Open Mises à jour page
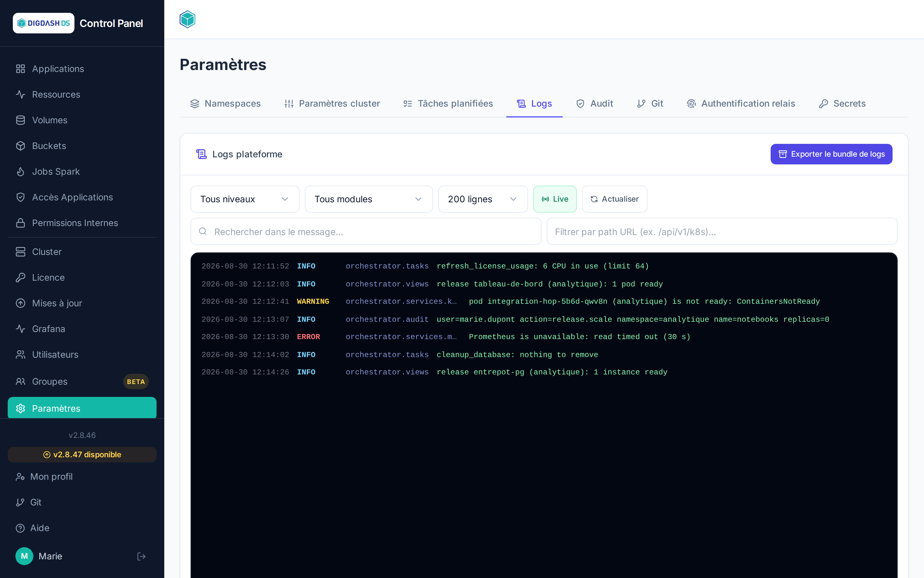 point(82,303)
